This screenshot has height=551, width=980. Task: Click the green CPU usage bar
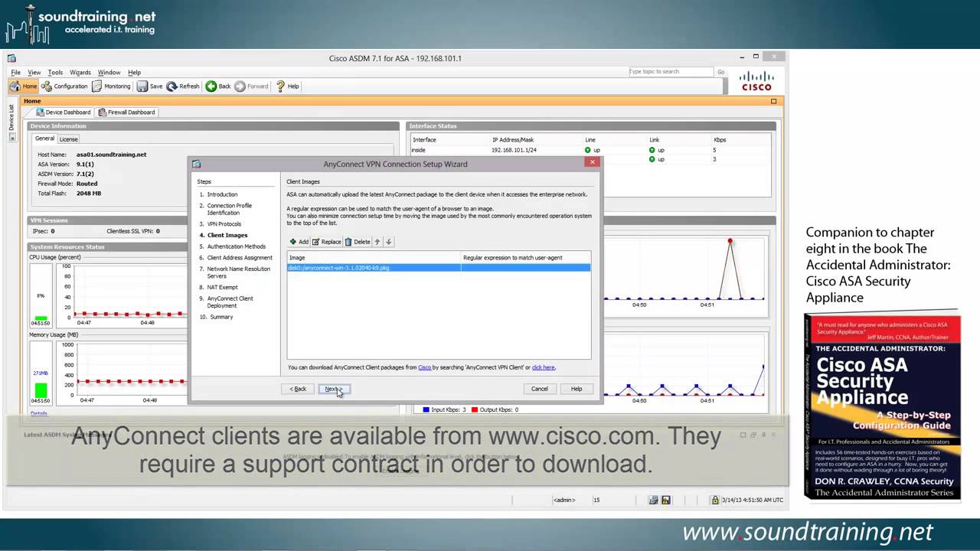(41, 318)
